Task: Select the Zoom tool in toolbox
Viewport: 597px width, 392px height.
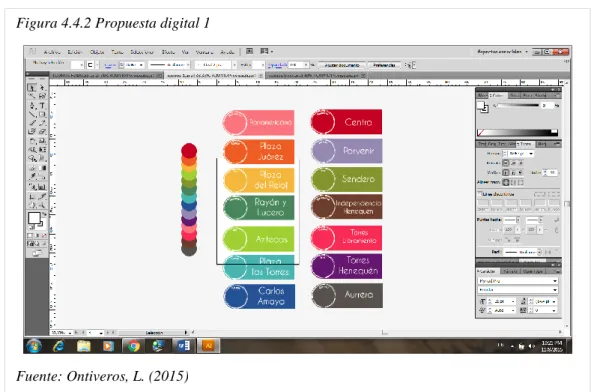Action: [x=42, y=206]
